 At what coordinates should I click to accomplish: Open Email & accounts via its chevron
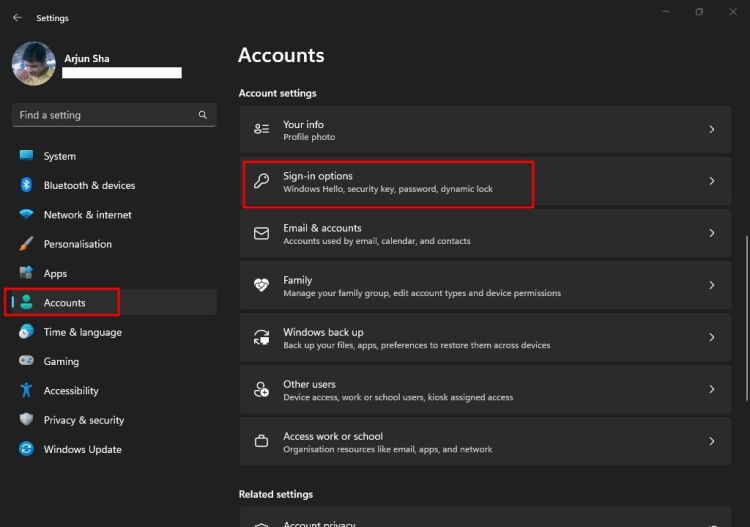711,234
